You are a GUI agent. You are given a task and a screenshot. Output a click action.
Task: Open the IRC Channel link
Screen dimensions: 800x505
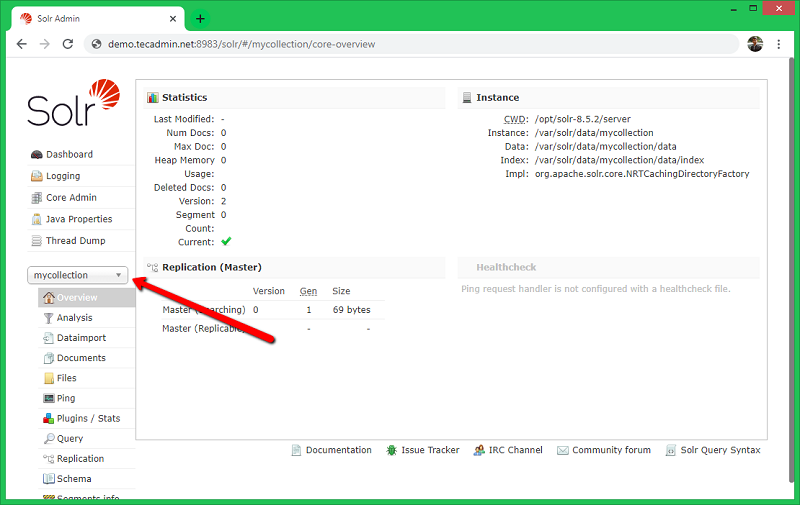coord(515,450)
